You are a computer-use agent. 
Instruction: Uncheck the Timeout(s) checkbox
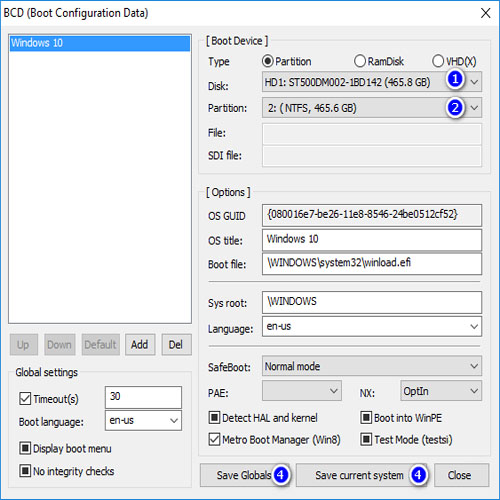25,399
